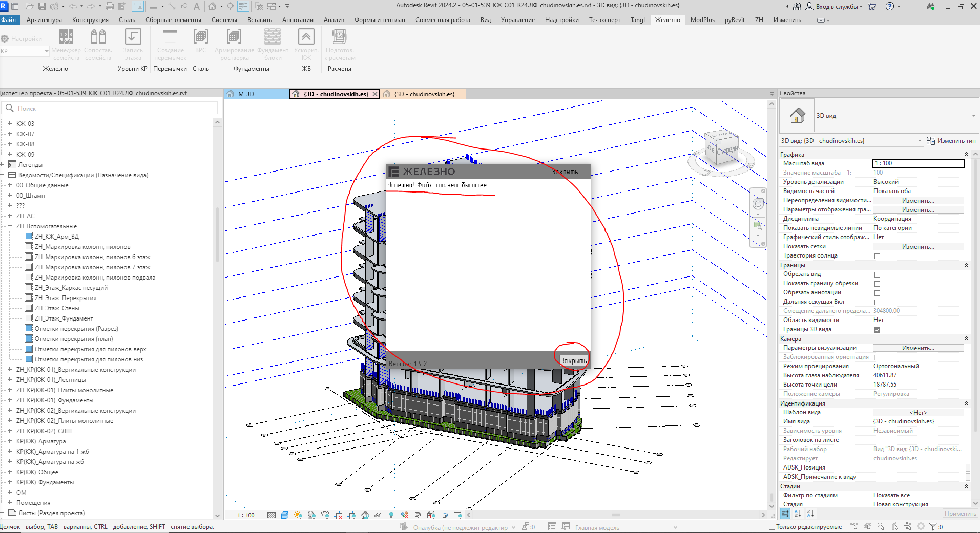Expand the КР(КЖ)_Арматура tree node
This screenshot has width=980, height=533.
(x=10, y=441)
